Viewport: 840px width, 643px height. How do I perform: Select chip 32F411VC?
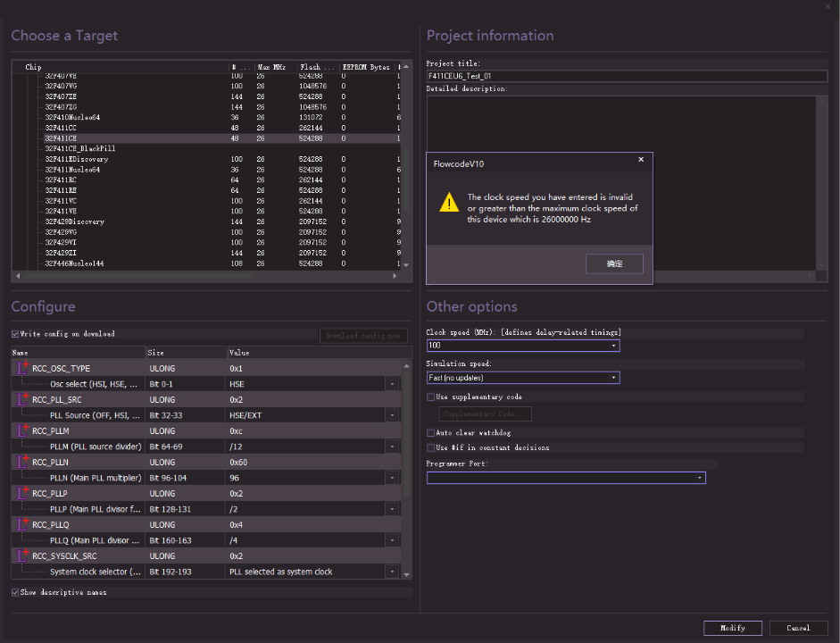click(61, 201)
